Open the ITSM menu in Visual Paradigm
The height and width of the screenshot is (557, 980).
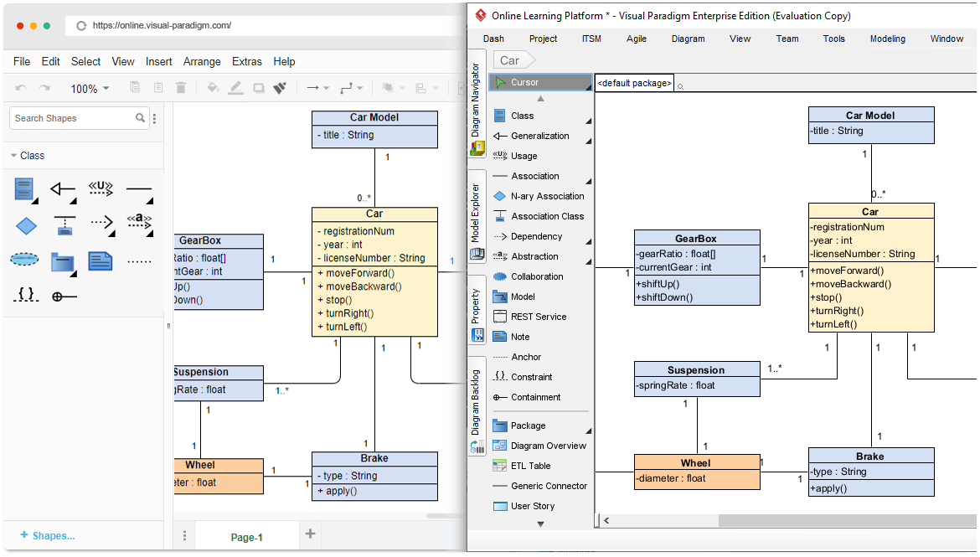591,39
